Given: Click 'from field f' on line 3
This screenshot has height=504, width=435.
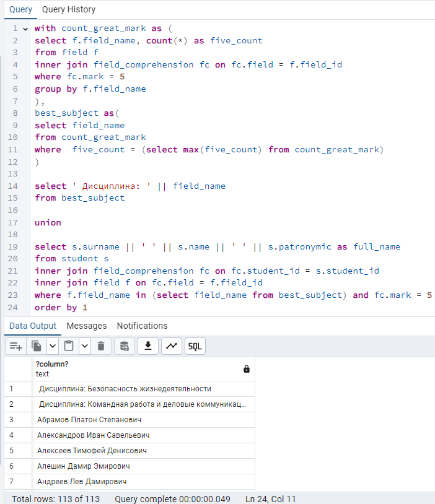Looking at the screenshot, I should (66, 53).
